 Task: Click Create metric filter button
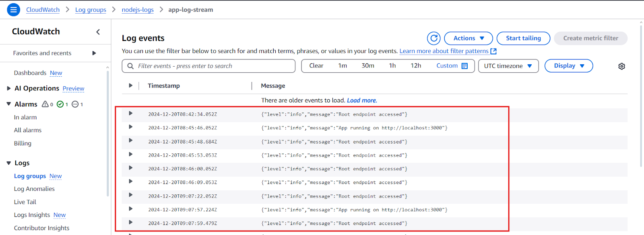tap(590, 38)
